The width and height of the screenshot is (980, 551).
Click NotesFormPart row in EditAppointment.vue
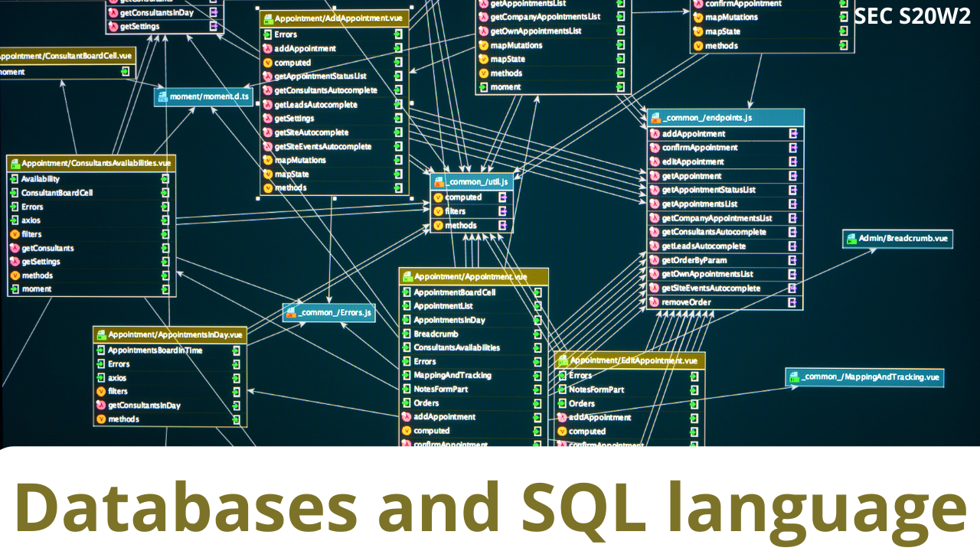click(x=629, y=390)
